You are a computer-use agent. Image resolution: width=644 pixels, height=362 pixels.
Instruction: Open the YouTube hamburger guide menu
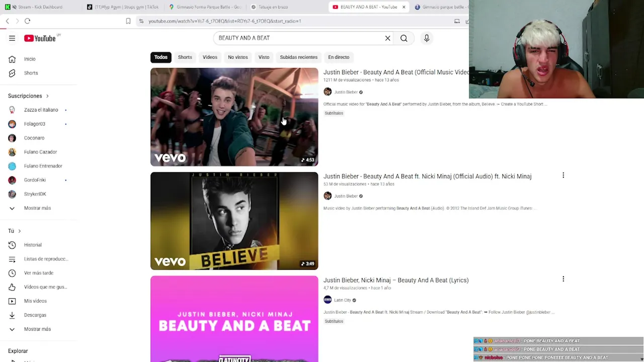(x=12, y=38)
